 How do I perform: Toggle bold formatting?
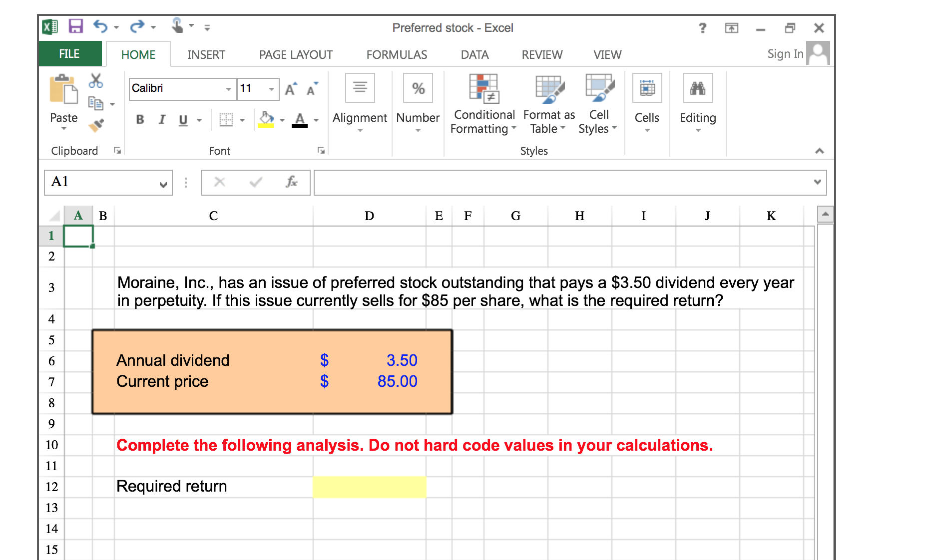point(140,120)
